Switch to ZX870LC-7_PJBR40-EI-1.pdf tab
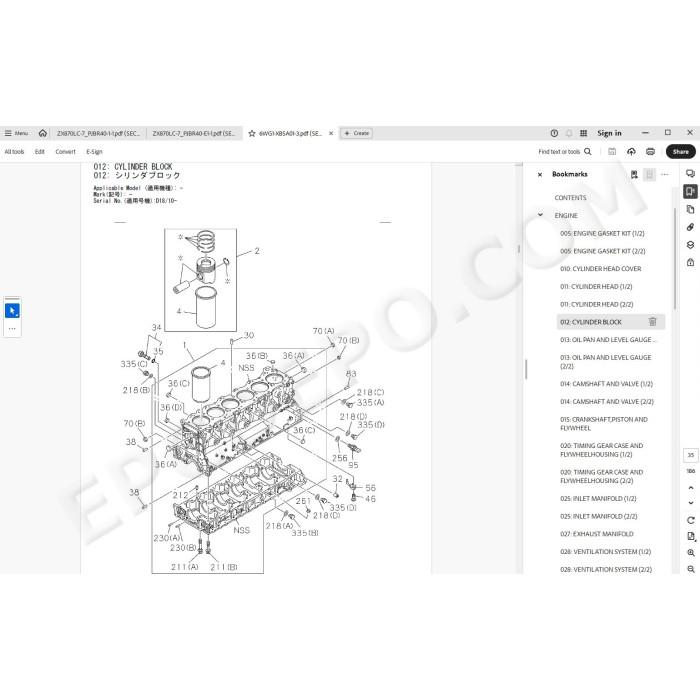This screenshot has height=700, width=700. [194, 133]
